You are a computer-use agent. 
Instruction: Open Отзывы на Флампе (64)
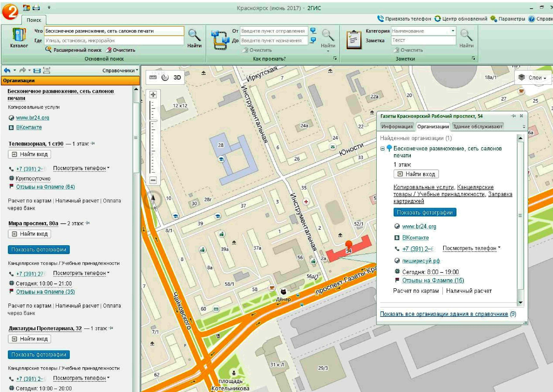45,187
